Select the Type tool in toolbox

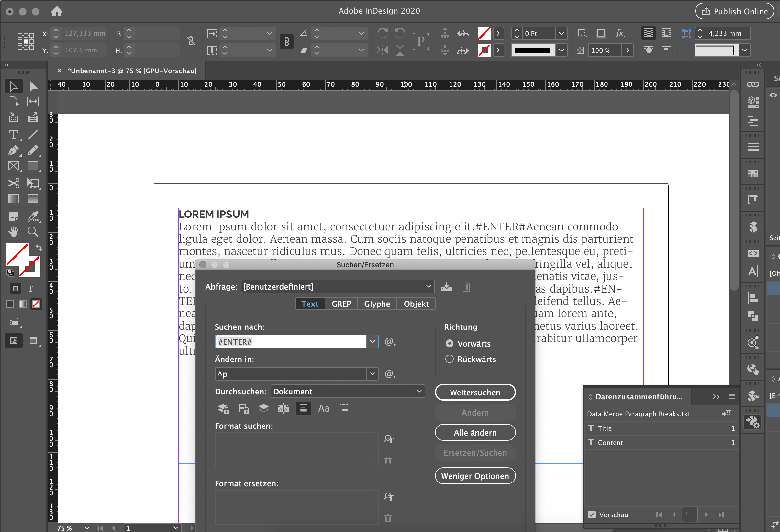coord(13,135)
